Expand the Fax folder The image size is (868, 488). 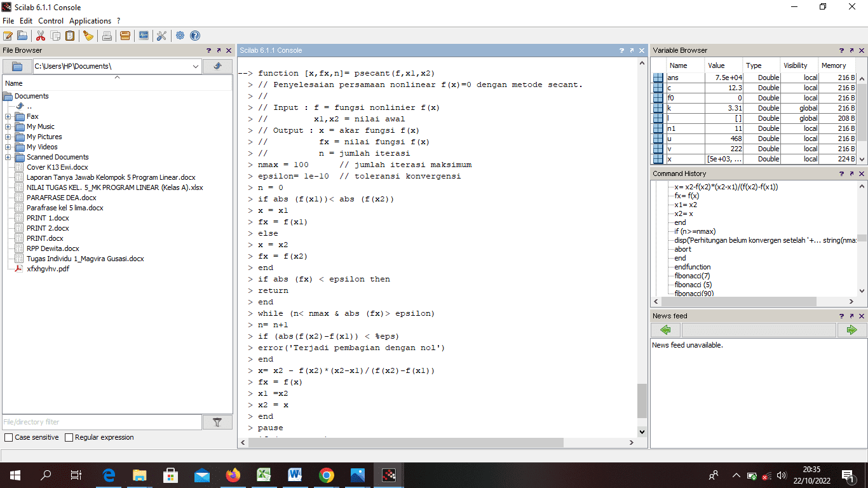(x=8, y=116)
